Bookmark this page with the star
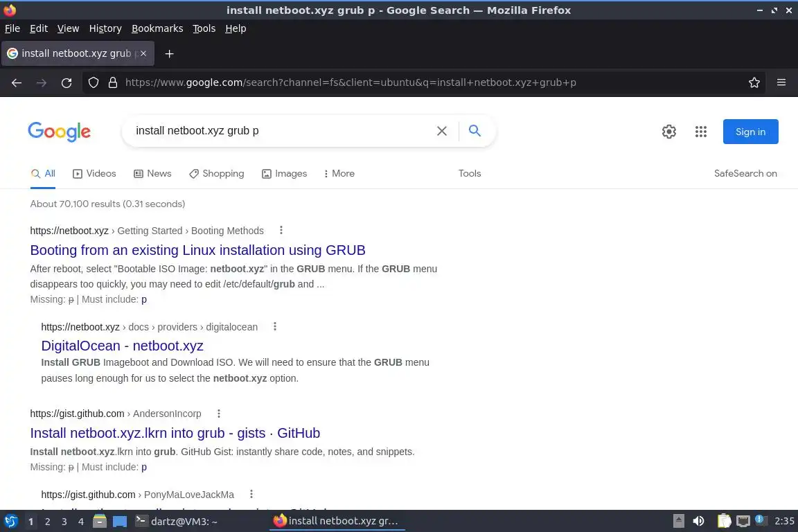 [754, 82]
